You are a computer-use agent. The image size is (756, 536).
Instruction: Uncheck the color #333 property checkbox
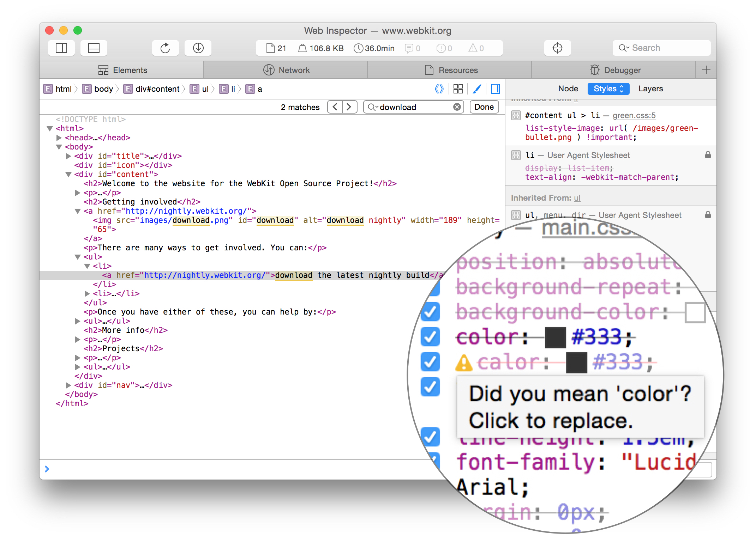click(x=430, y=337)
